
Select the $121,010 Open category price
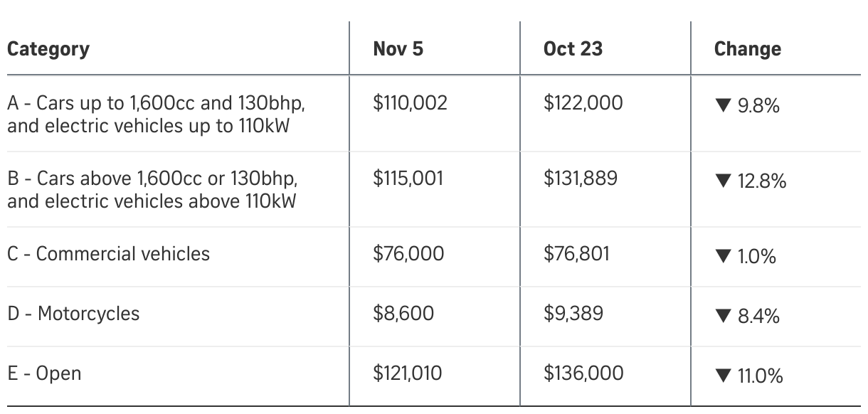coord(408,373)
